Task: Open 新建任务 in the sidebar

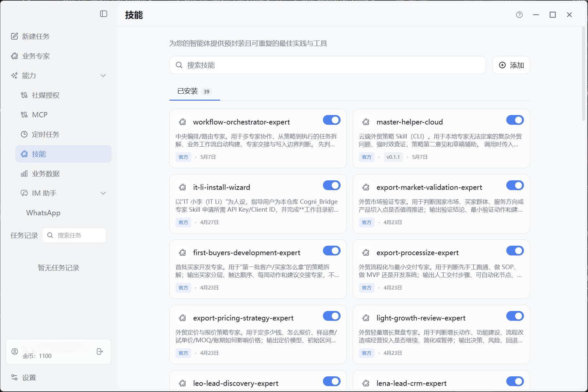Action: click(x=59, y=36)
